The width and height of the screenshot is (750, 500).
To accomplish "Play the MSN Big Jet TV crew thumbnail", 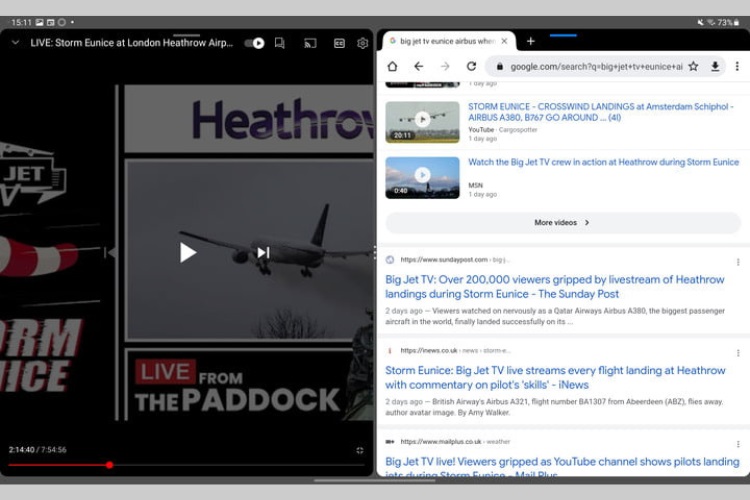I will pyautogui.click(x=422, y=178).
